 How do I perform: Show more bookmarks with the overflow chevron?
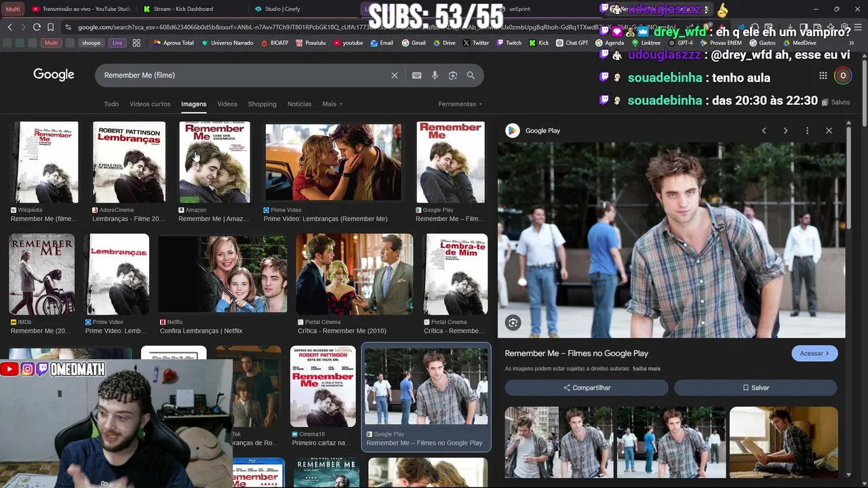(x=851, y=43)
